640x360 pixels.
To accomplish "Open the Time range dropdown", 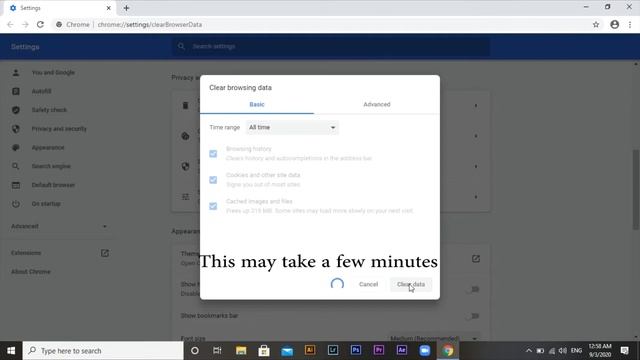I will pos(292,128).
